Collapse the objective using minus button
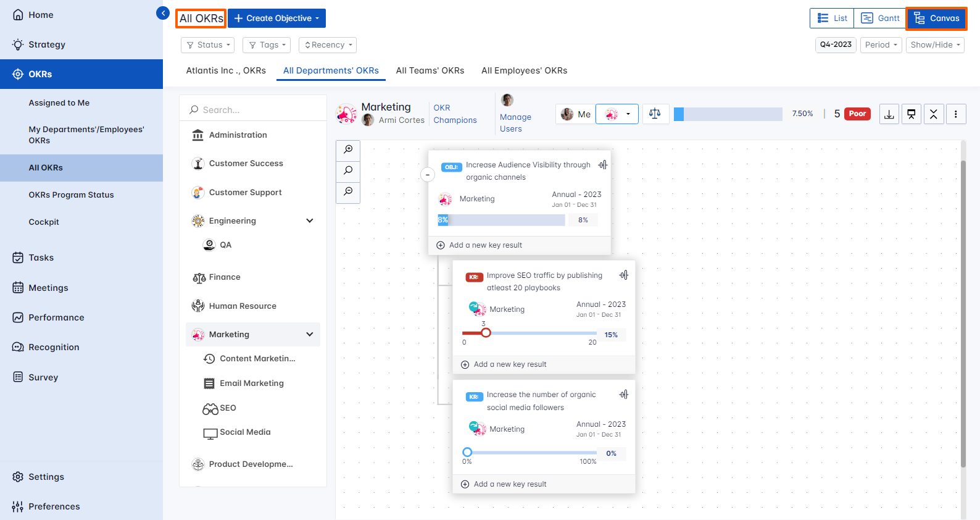Screen dimensions: 980x520 tap(427, 175)
